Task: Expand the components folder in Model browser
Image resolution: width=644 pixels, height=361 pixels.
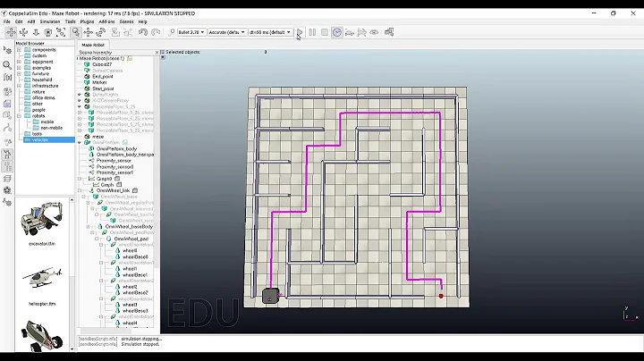Action: [19, 50]
